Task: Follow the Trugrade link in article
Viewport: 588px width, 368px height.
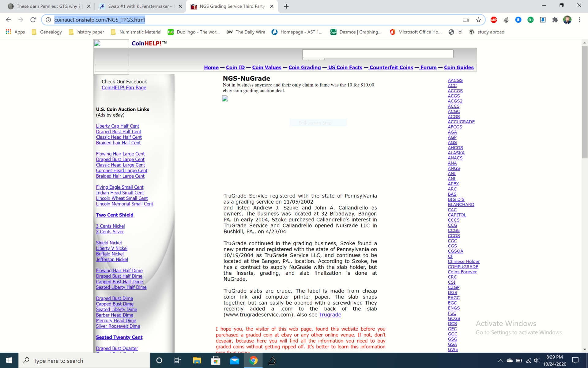Action: coord(330,315)
